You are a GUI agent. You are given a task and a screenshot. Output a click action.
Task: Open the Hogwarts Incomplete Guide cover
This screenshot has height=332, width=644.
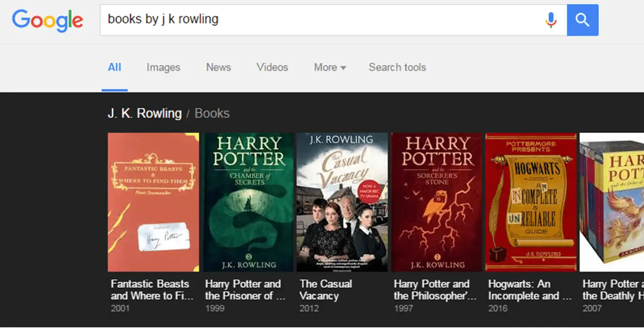click(x=531, y=202)
